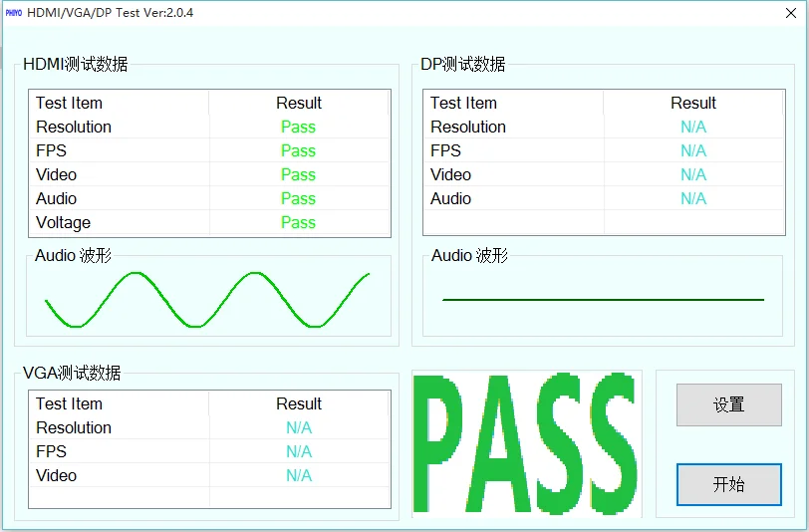This screenshot has width=809, height=532.
Task: Click the DP测试数据 group title
Action: pos(463,64)
